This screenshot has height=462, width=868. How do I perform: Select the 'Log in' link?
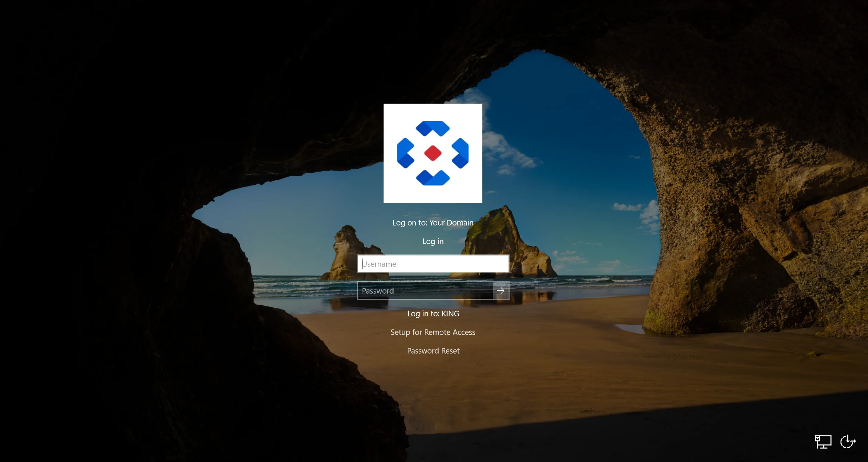click(x=433, y=241)
